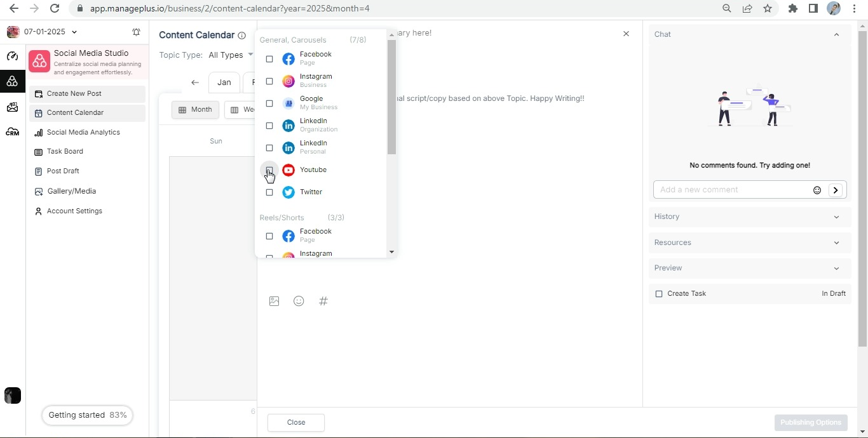Select Jan month tab
The height and width of the screenshot is (438, 868).
pyautogui.click(x=224, y=83)
